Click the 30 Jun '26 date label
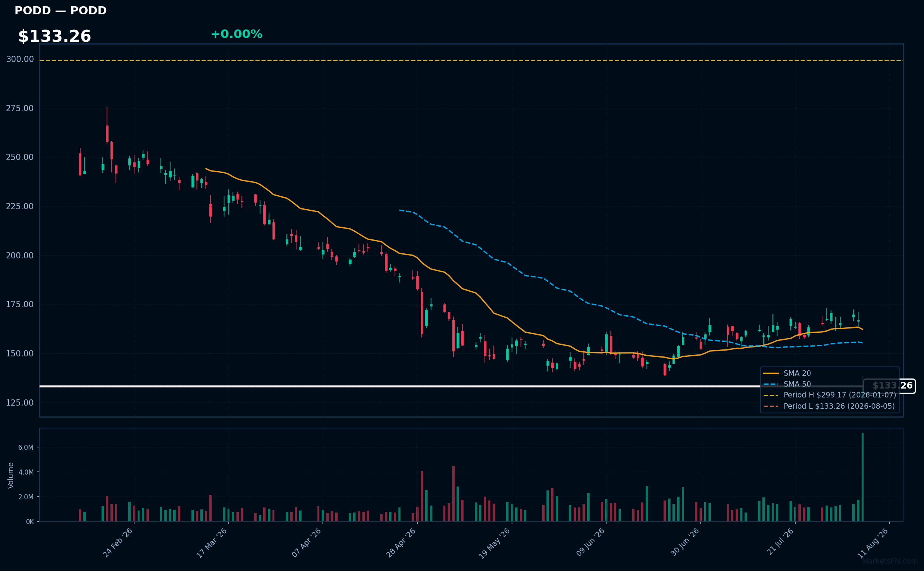 point(684,542)
